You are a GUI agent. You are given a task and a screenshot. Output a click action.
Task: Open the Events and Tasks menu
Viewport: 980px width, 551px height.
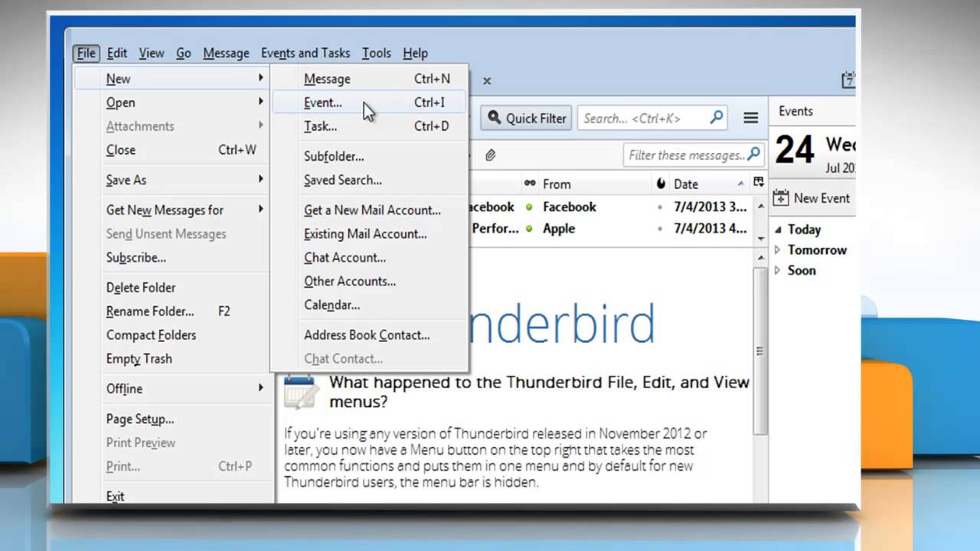click(x=305, y=53)
